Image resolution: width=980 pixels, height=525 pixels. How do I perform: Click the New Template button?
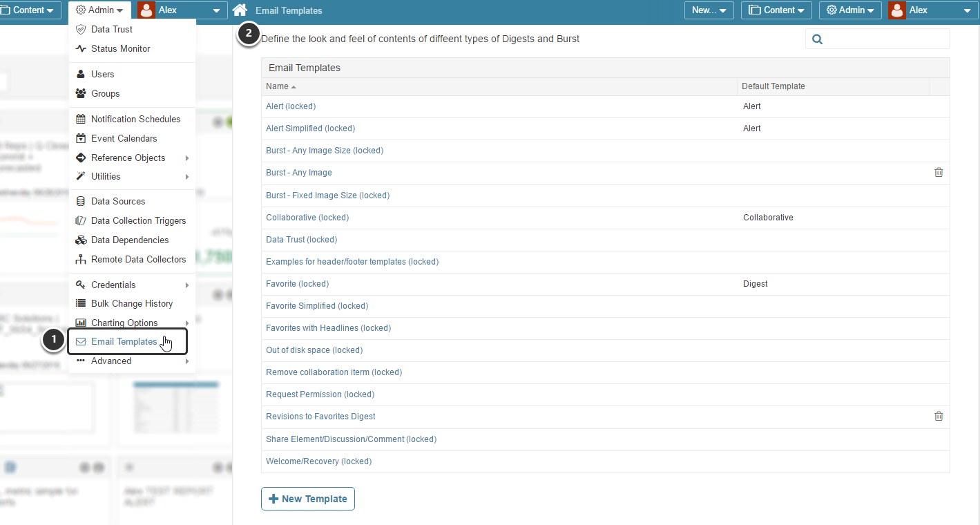[x=307, y=499]
